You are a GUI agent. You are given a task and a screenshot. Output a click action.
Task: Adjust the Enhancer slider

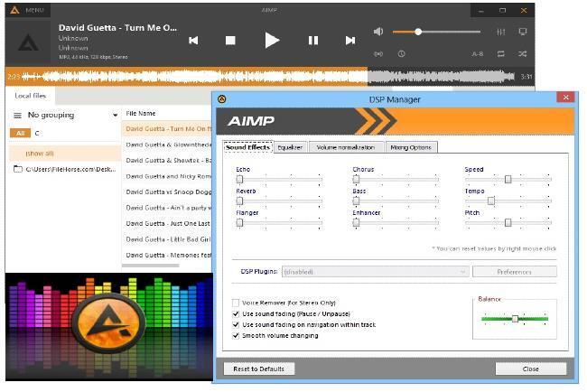click(x=396, y=223)
